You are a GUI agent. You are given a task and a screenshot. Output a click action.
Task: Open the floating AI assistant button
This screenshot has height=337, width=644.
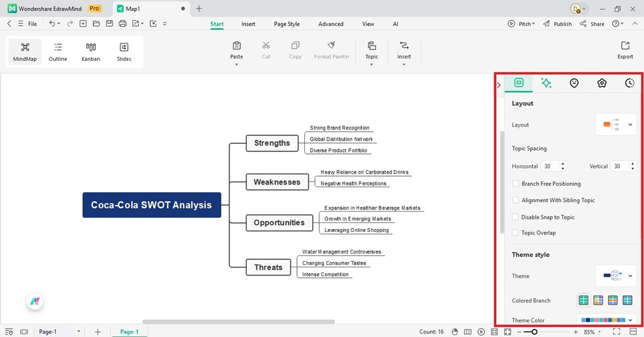click(x=35, y=301)
